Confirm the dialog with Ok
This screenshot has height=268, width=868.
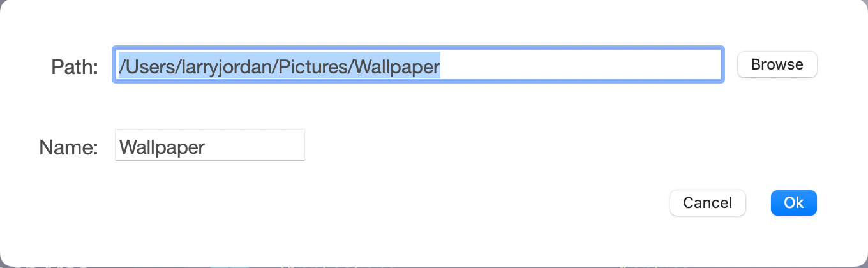click(793, 203)
